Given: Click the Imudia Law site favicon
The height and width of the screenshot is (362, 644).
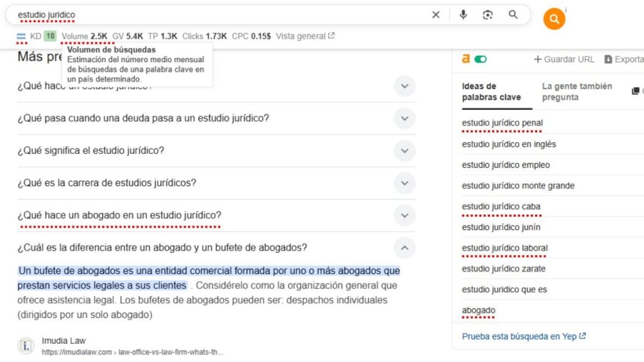Looking at the screenshot, I should click(26, 346).
